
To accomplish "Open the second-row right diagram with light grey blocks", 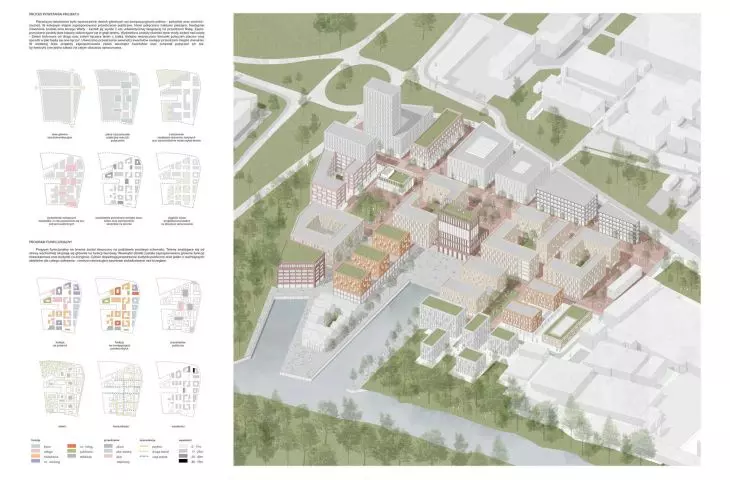I will (x=178, y=182).
